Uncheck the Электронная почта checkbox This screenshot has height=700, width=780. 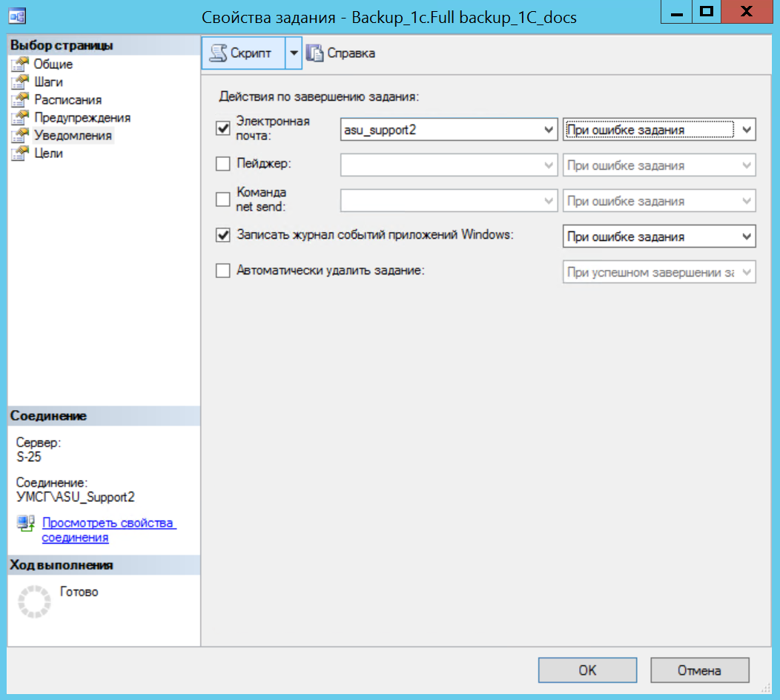(223, 129)
